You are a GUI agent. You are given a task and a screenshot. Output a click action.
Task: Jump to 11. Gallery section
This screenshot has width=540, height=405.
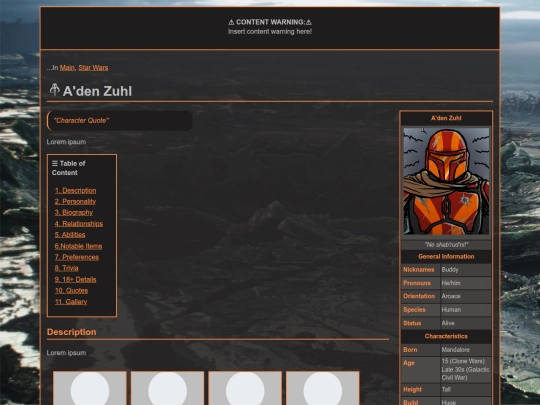[71, 302]
